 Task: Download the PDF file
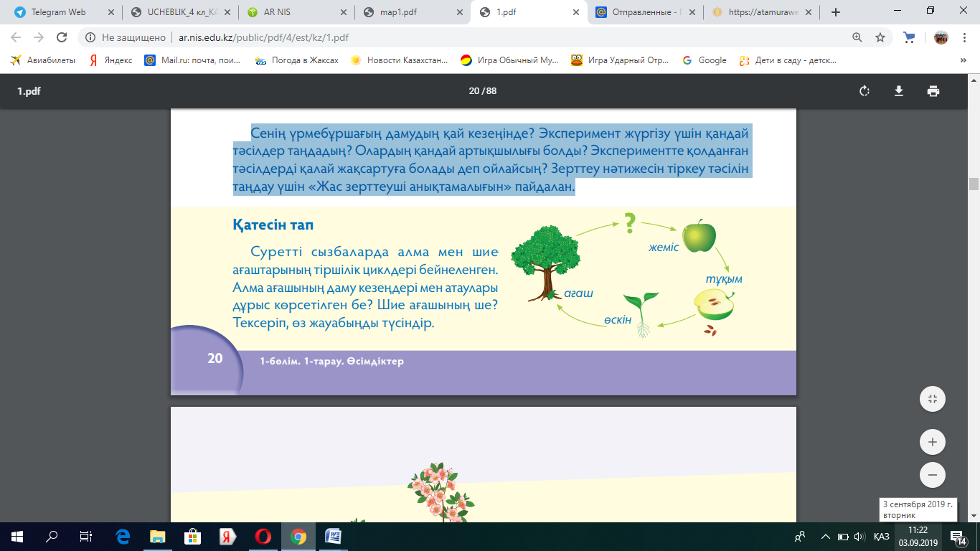(x=898, y=91)
